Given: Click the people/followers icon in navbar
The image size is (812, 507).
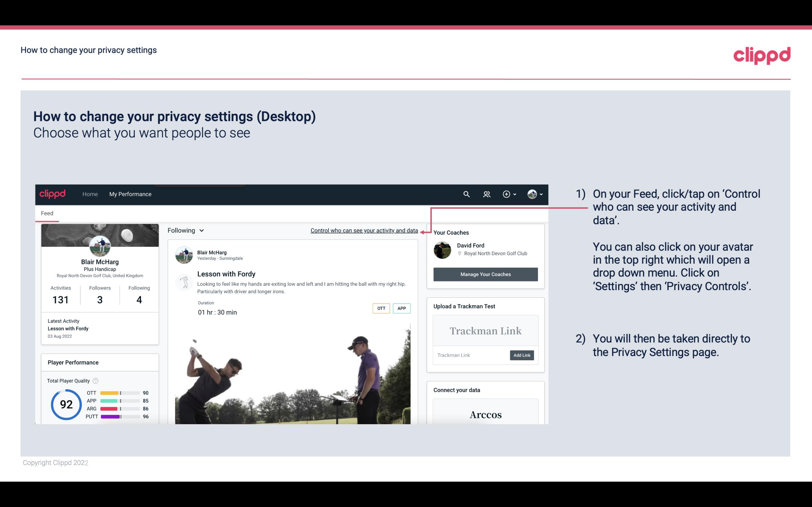Looking at the screenshot, I should (x=487, y=194).
